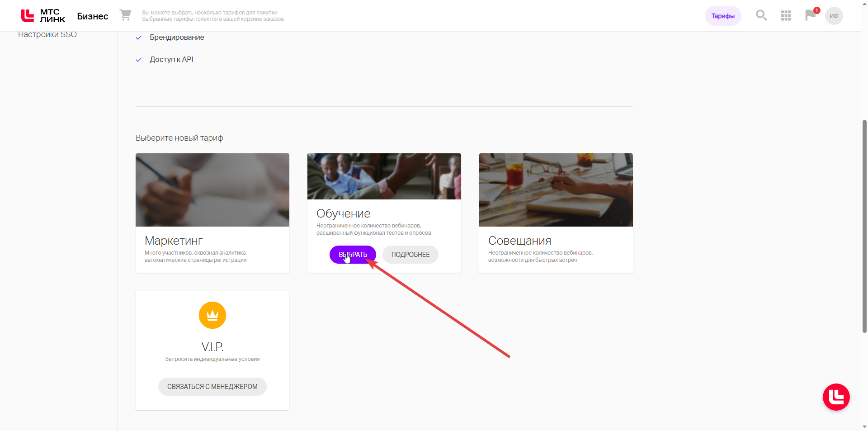Open the red support chat bubble
Screen dimensions: 868x431
tap(836, 397)
